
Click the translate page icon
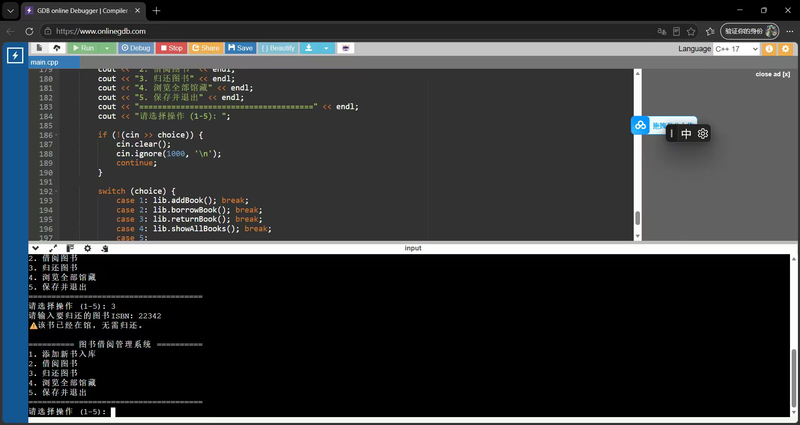coord(662,32)
